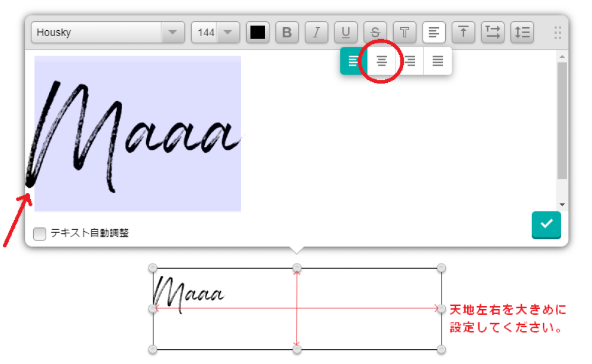Screen dimensions: 592x364
Task: Click the outlined T text effect icon
Action: (404, 33)
